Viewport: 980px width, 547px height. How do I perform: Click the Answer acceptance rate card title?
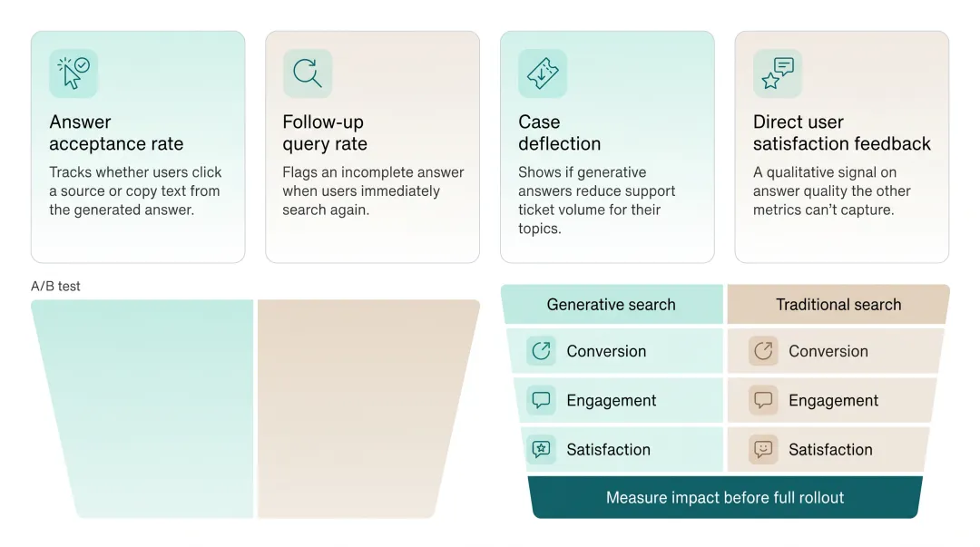(x=116, y=132)
